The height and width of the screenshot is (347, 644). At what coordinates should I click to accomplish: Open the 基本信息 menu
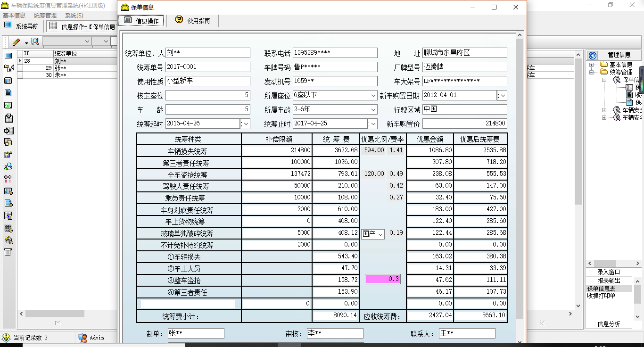click(14, 16)
